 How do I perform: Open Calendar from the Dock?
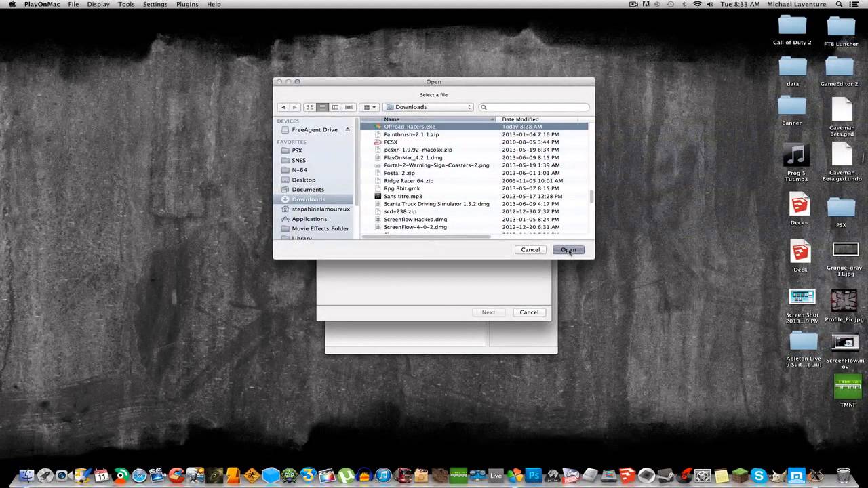click(x=102, y=474)
